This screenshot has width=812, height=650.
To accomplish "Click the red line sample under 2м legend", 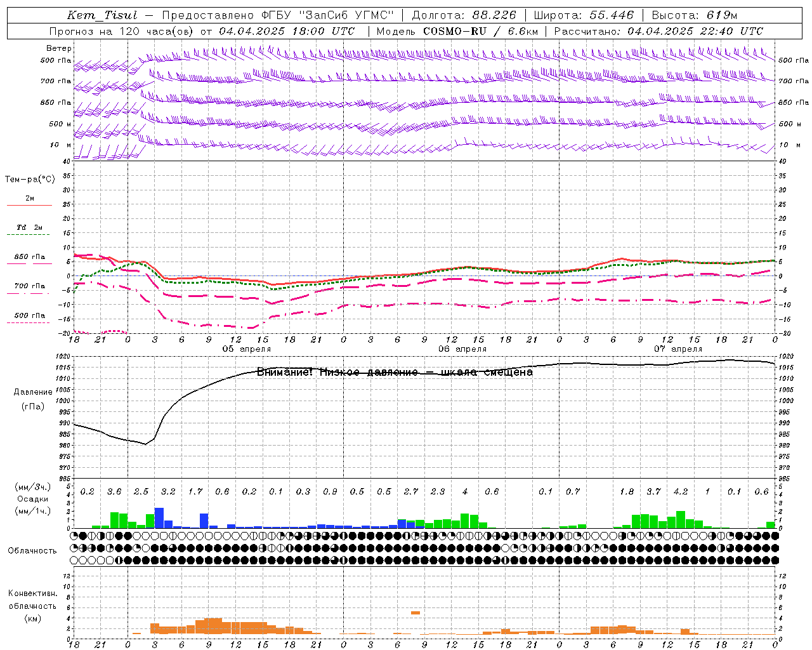I will (x=29, y=205).
